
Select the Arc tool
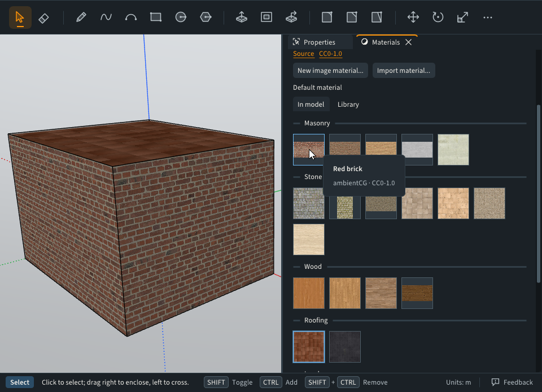130,18
